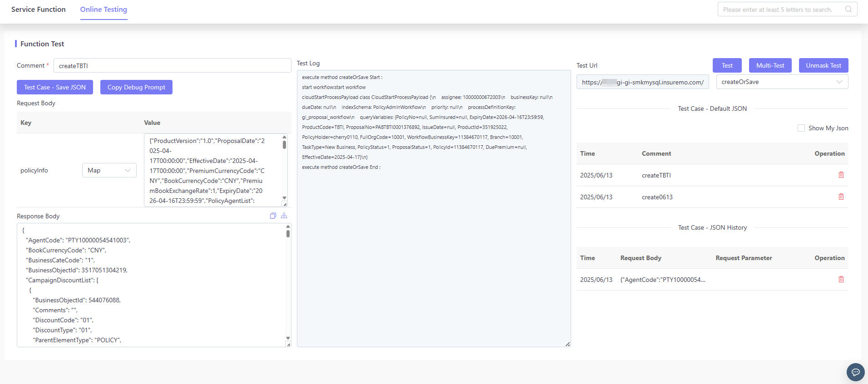Select the create0613 default JSON comment

coord(657,197)
